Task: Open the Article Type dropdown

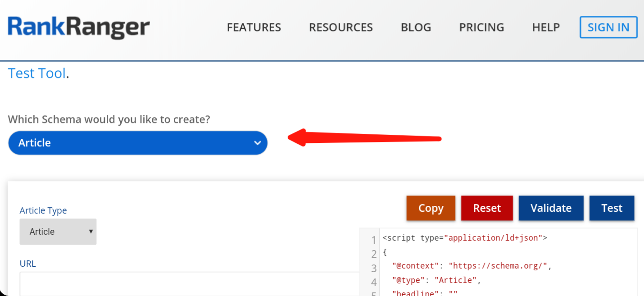Action: click(x=58, y=232)
